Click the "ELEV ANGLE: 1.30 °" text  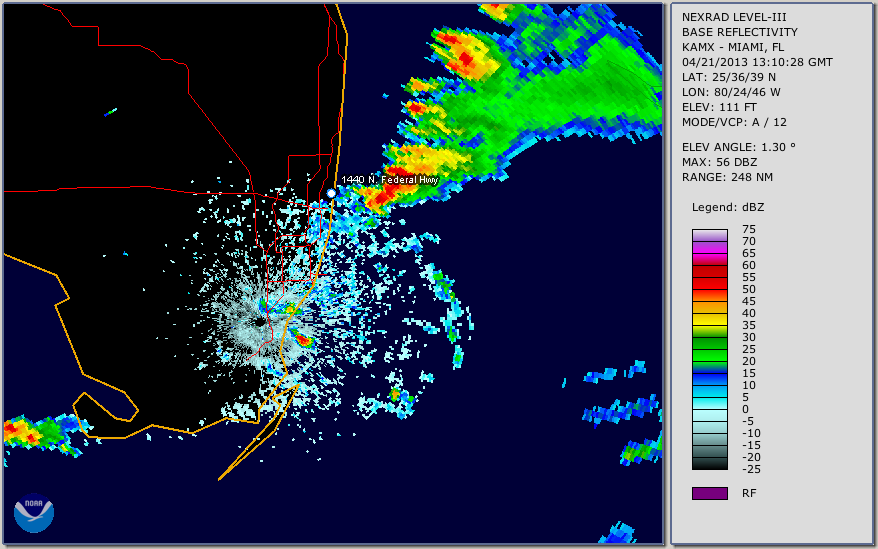click(x=739, y=147)
